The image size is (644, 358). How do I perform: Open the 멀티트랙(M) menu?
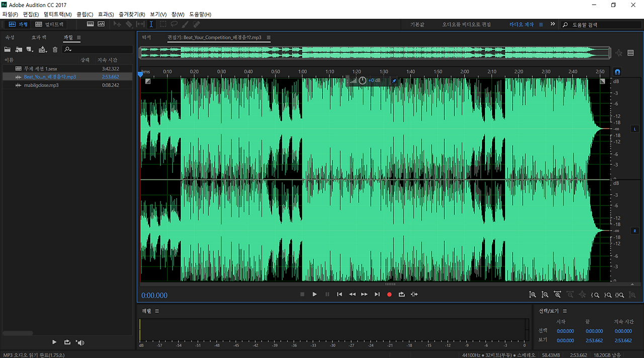point(58,14)
